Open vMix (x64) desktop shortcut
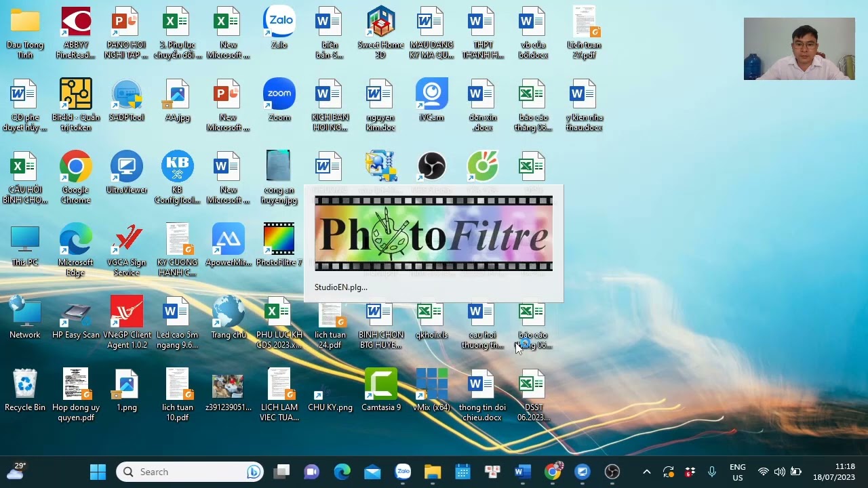868x488 pixels. pyautogui.click(x=431, y=390)
